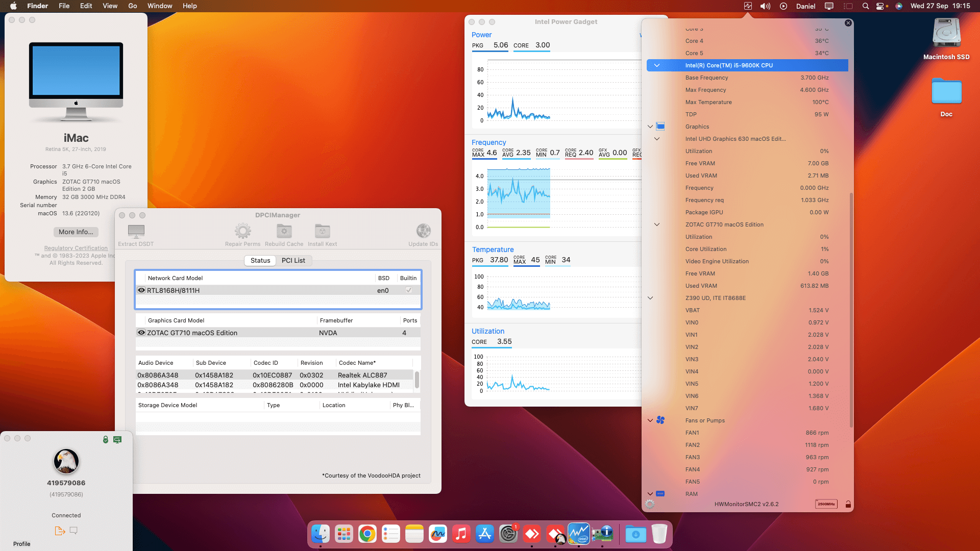
Task: Collapse the Z390 UD, ITE IT8688E section
Action: (x=650, y=298)
